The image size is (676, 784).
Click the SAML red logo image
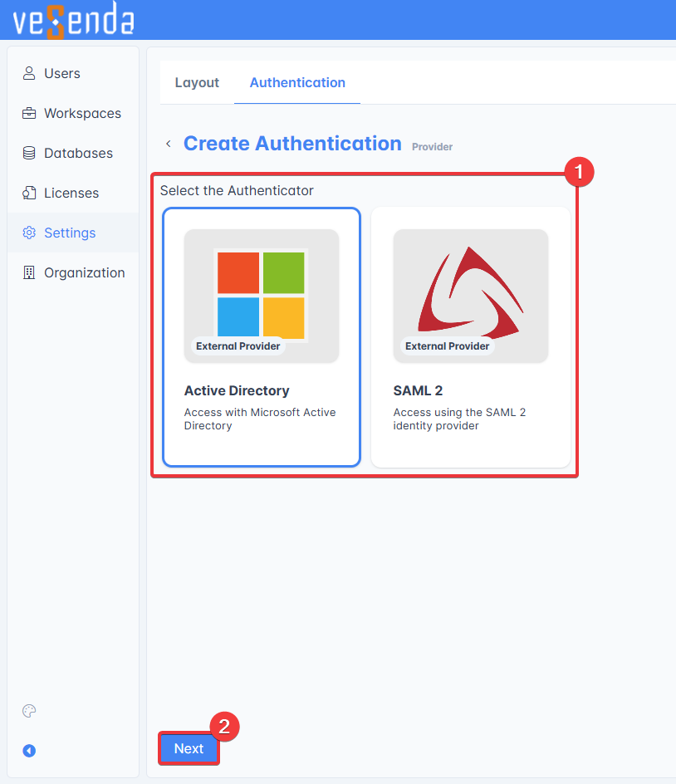pyautogui.click(x=471, y=292)
